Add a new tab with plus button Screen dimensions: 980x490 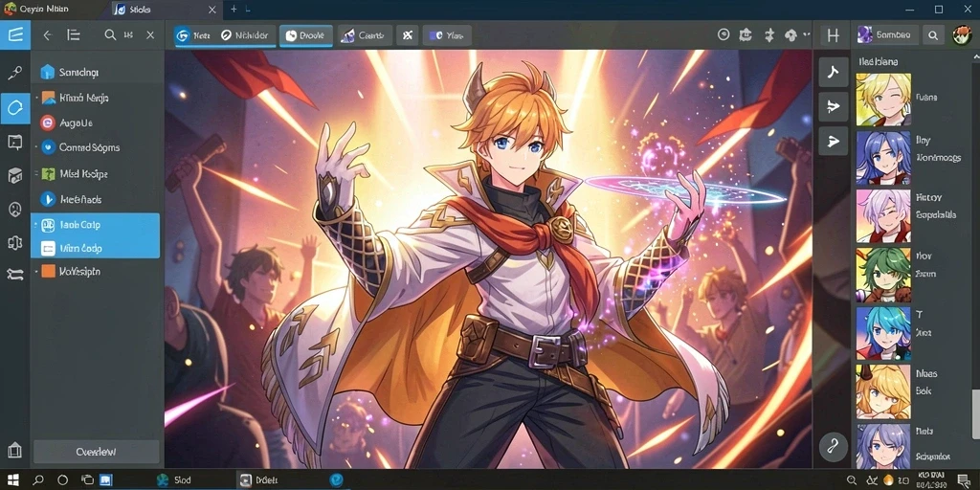234,10
